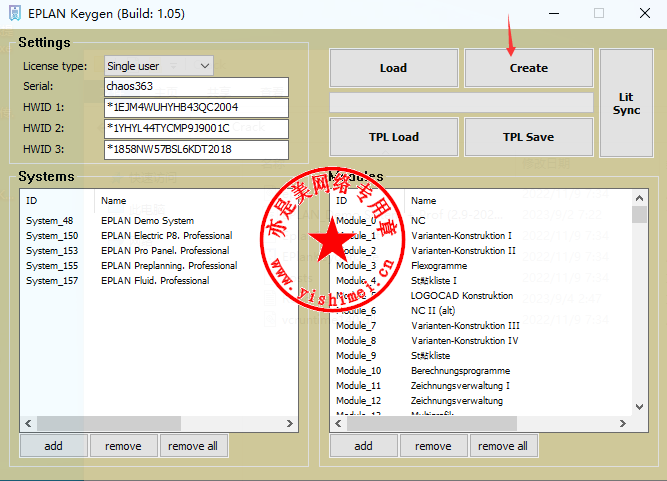This screenshot has height=481, width=667.
Task: Click Modules list scroll down arrow
Action: [639, 407]
